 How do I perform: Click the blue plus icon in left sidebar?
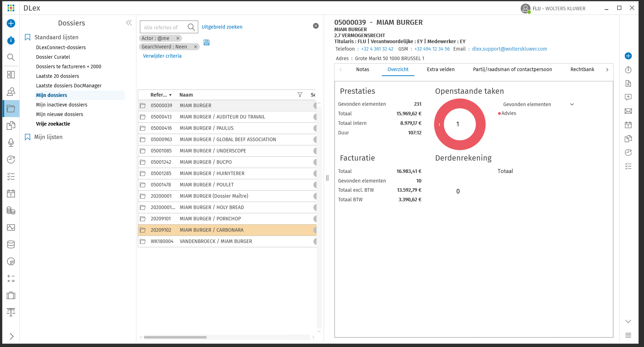pyautogui.click(x=11, y=23)
